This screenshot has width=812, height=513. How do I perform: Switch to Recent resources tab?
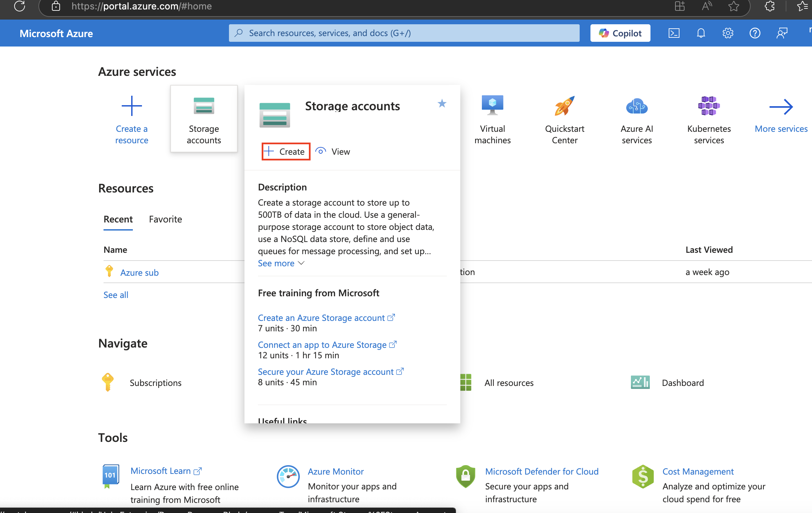coord(118,219)
